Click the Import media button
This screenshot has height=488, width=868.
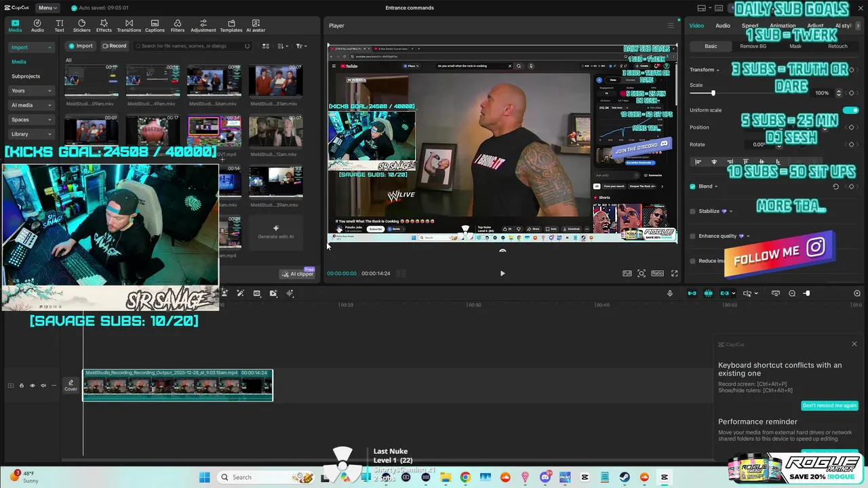[x=80, y=46]
